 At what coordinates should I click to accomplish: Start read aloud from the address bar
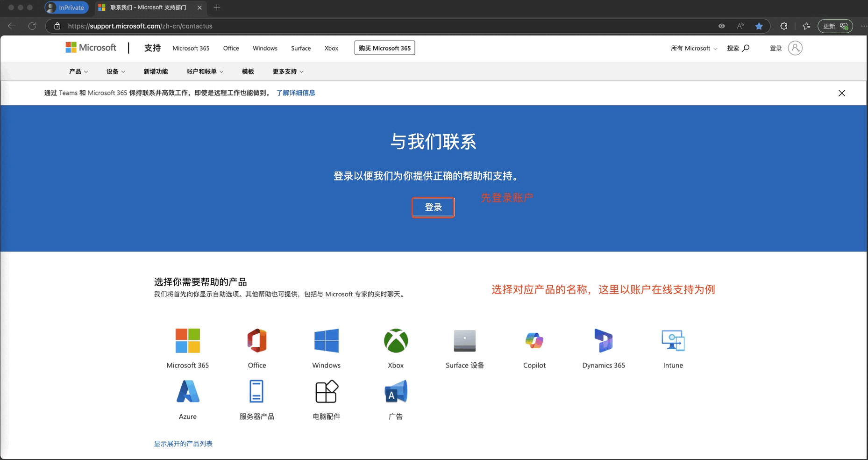tap(740, 26)
